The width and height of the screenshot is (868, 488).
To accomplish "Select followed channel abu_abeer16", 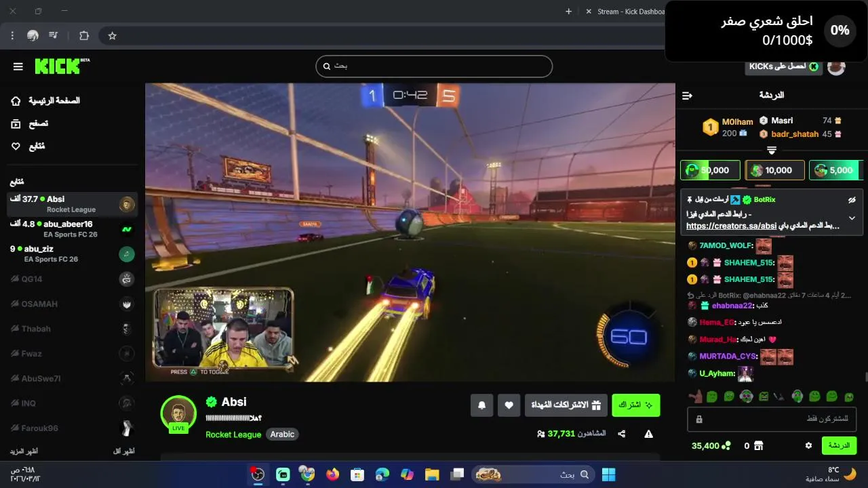I will pyautogui.click(x=73, y=229).
